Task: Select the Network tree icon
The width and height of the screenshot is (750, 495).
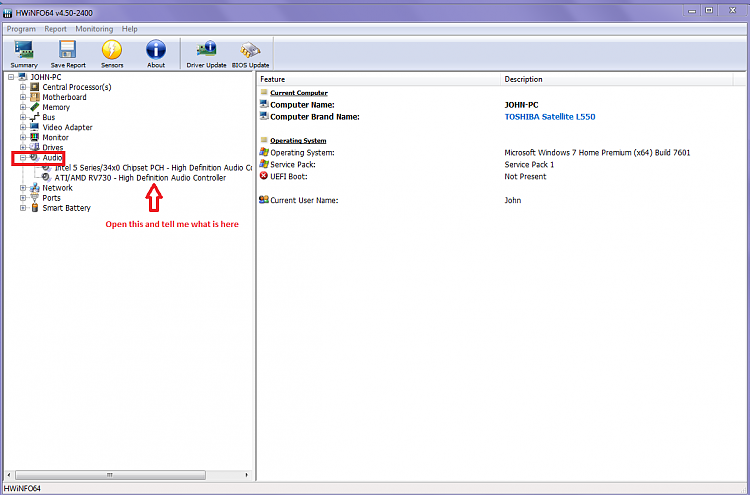Action: [x=34, y=188]
